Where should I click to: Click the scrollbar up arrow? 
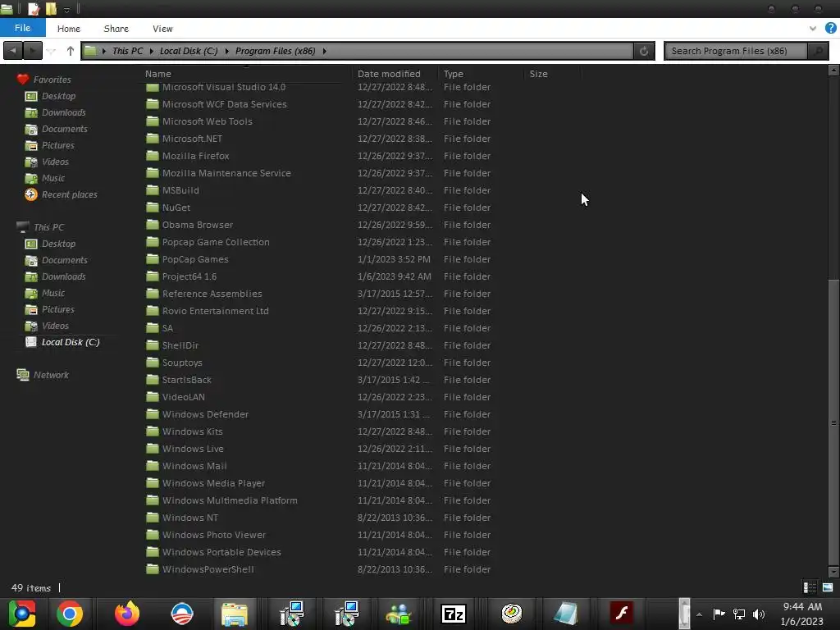point(833,71)
